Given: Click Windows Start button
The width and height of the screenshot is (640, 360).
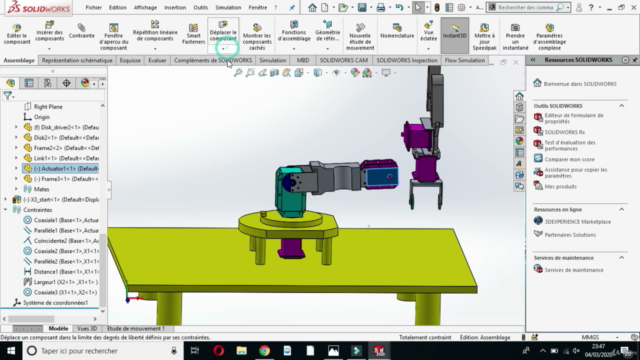Looking at the screenshot, I should (11, 351).
